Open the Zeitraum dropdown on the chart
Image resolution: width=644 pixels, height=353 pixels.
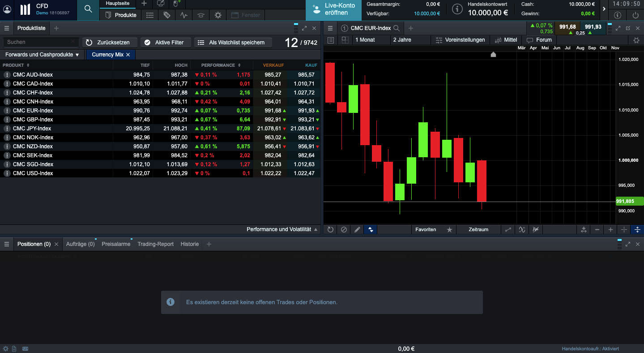[478, 229]
